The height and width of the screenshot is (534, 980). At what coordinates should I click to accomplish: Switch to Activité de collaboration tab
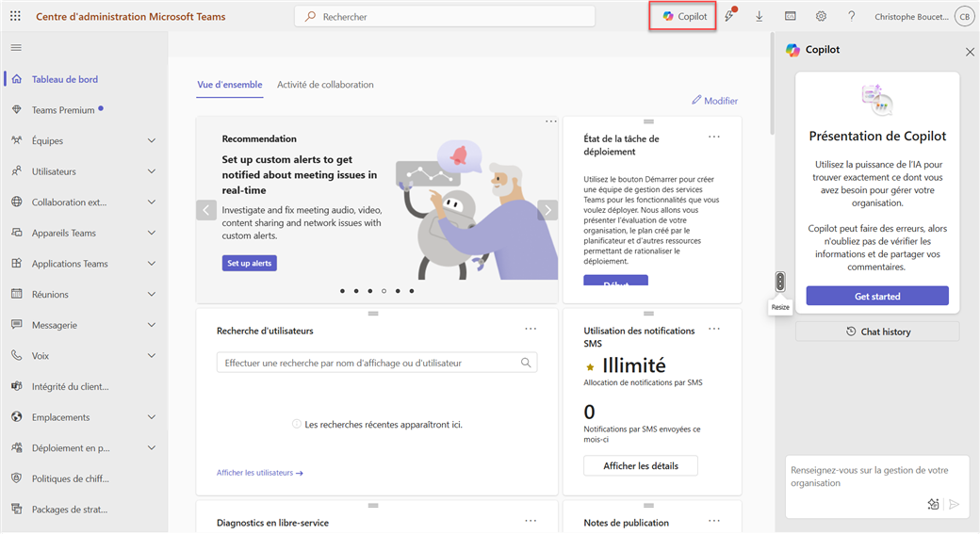[x=325, y=85]
